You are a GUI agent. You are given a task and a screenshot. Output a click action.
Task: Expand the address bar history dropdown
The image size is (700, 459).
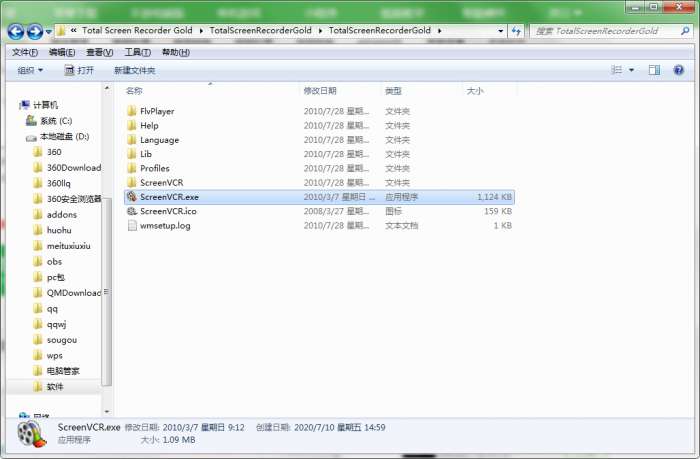[500, 31]
